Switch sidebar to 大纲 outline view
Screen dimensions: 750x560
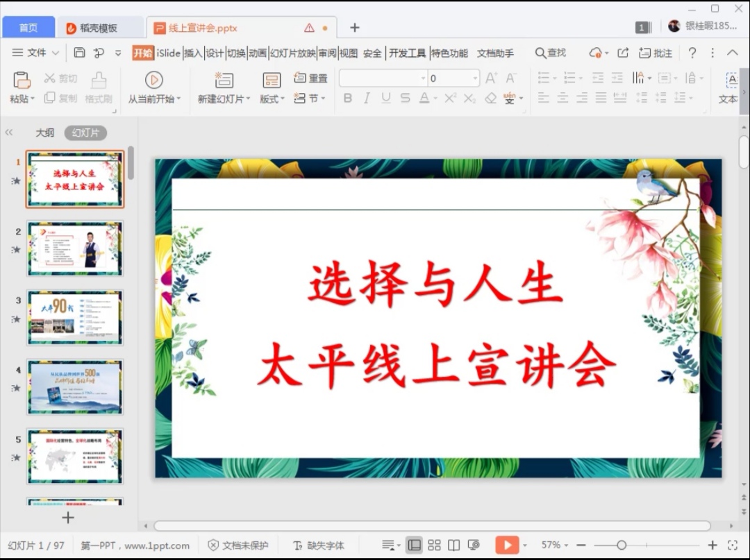click(45, 133)
